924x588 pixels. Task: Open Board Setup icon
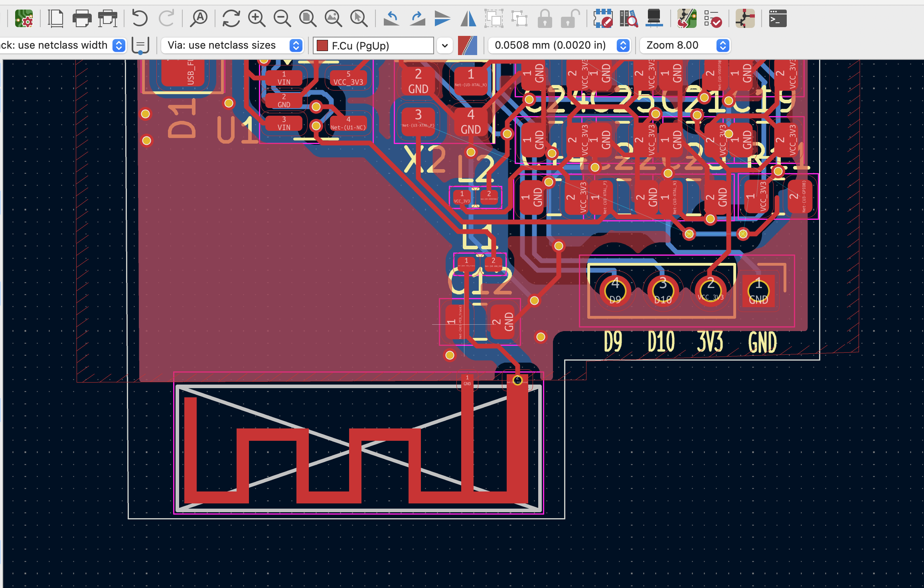tap(24, 18)
